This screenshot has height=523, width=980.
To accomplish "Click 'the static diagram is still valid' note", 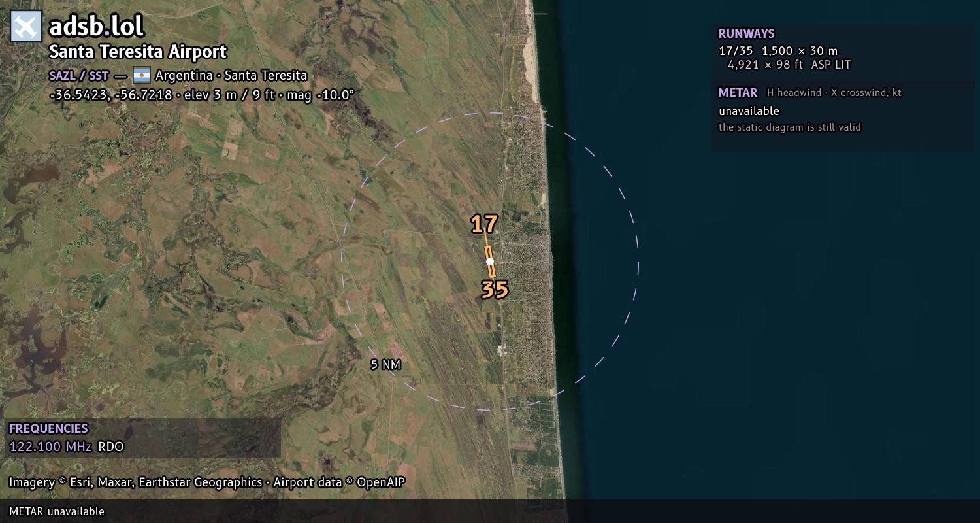I will tap(790, 127).
